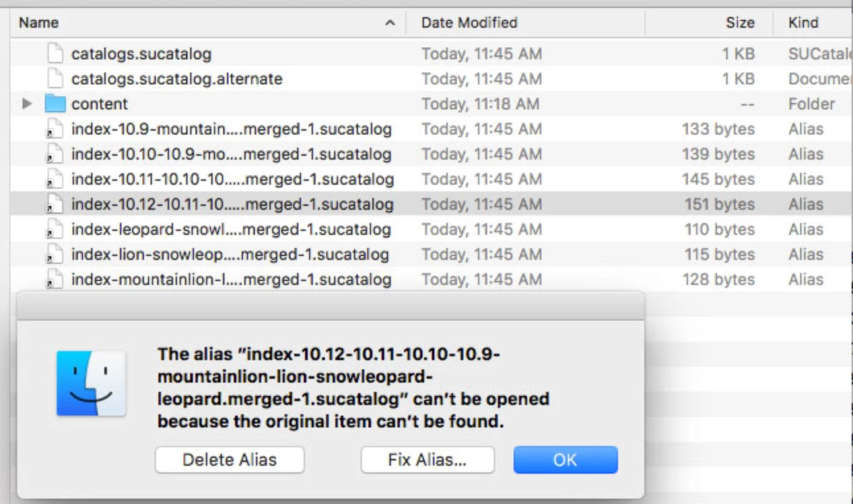
Task: Click the alias icon of index-10.9-mountain file
Action: (55, 129)
